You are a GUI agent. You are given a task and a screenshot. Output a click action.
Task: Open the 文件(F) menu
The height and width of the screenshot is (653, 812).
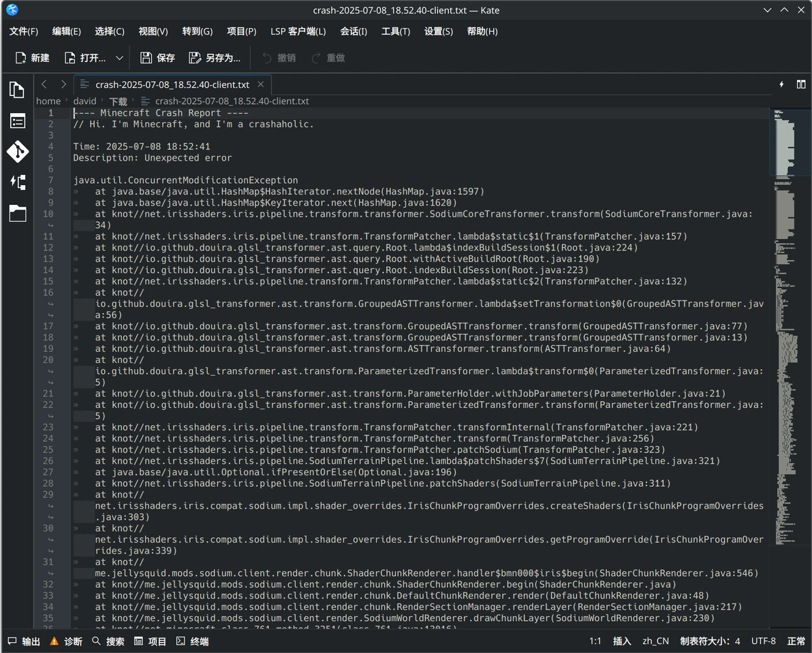click(x=23, y=31)
